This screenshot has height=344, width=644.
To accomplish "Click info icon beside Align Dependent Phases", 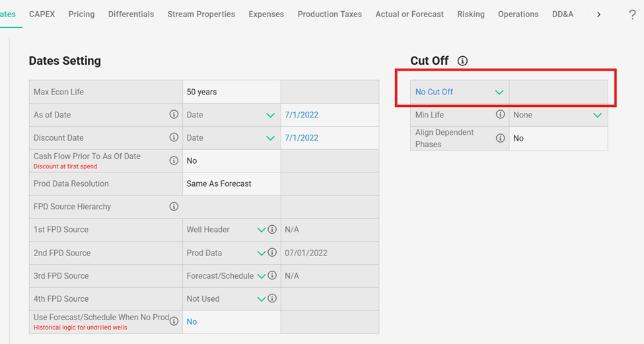I will click(x=500, y=138).
